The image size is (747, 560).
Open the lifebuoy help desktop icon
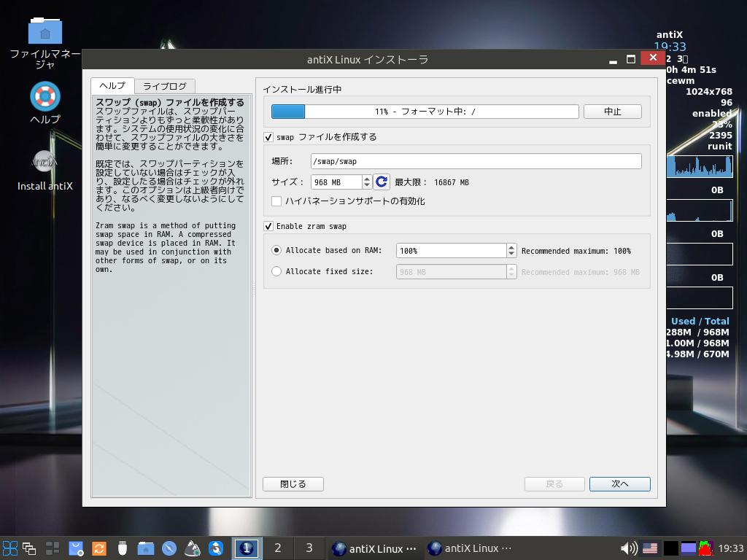click(45, 96)
